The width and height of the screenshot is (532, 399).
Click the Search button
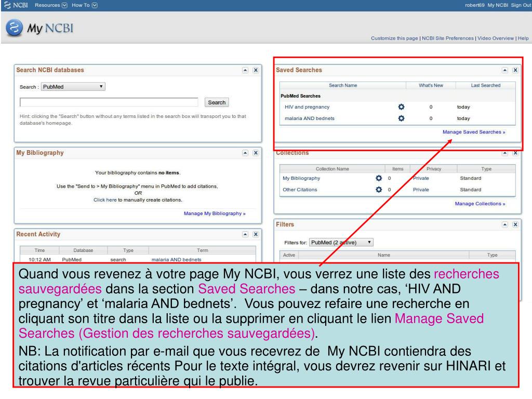coord(217,102)
